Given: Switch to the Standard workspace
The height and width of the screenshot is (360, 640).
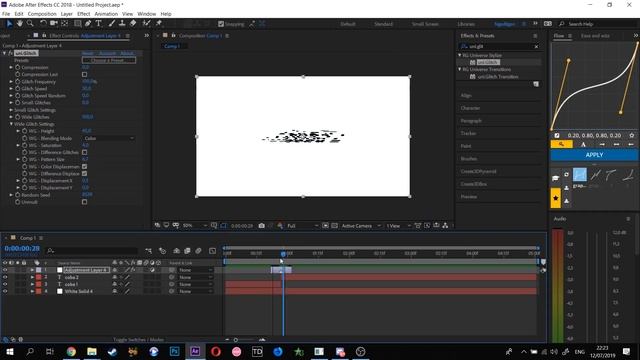Looking at the screenshot, I should click(384, 24).
